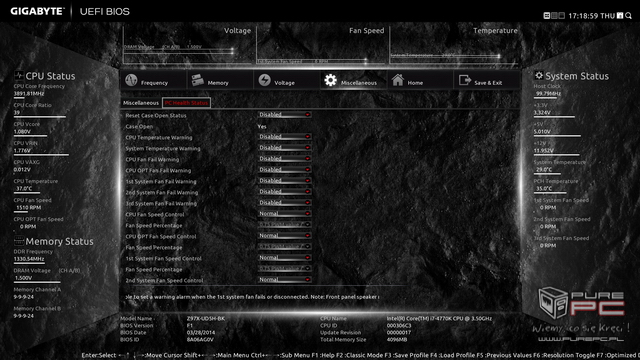Click the Miscellaneous gear icon
640x360 pixels.
(330, 80)
